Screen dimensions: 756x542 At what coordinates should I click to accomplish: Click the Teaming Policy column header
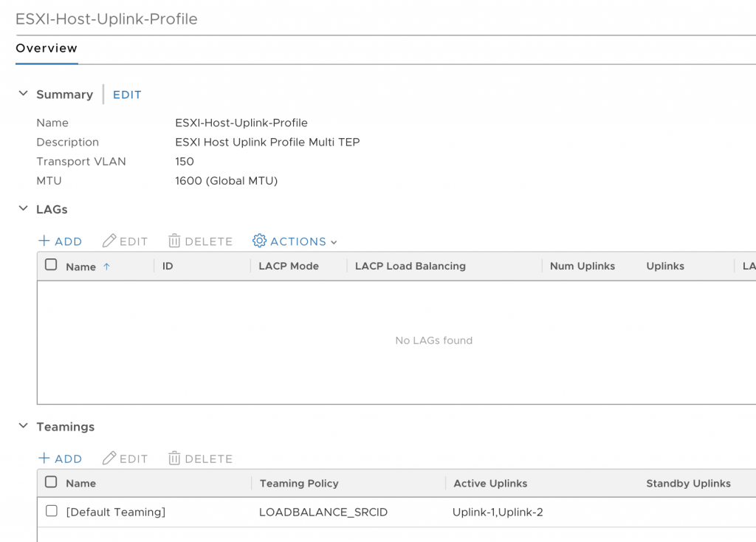(x=299, y=484)
